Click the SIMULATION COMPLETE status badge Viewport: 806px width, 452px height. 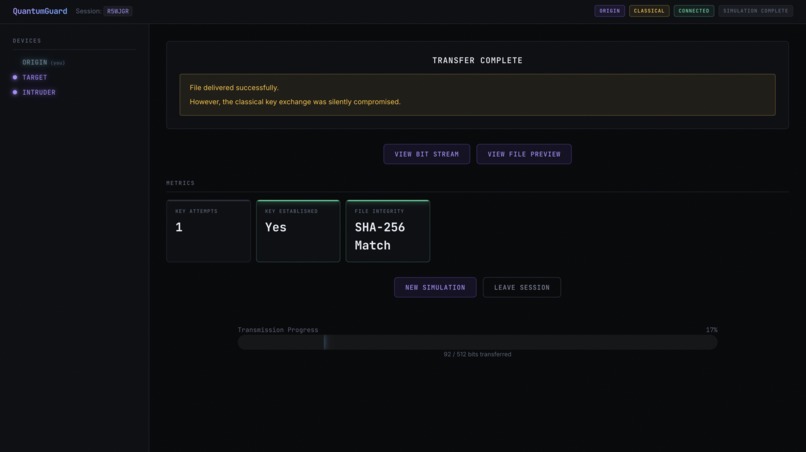point(755,11)
